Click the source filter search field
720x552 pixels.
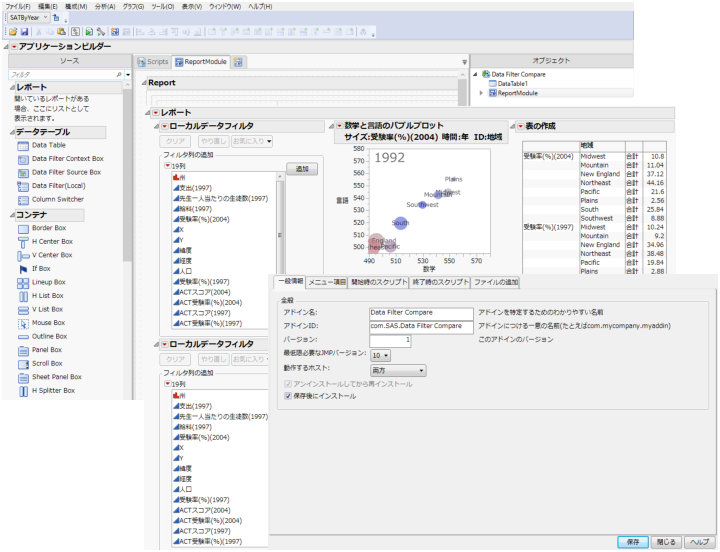point(66,75)
